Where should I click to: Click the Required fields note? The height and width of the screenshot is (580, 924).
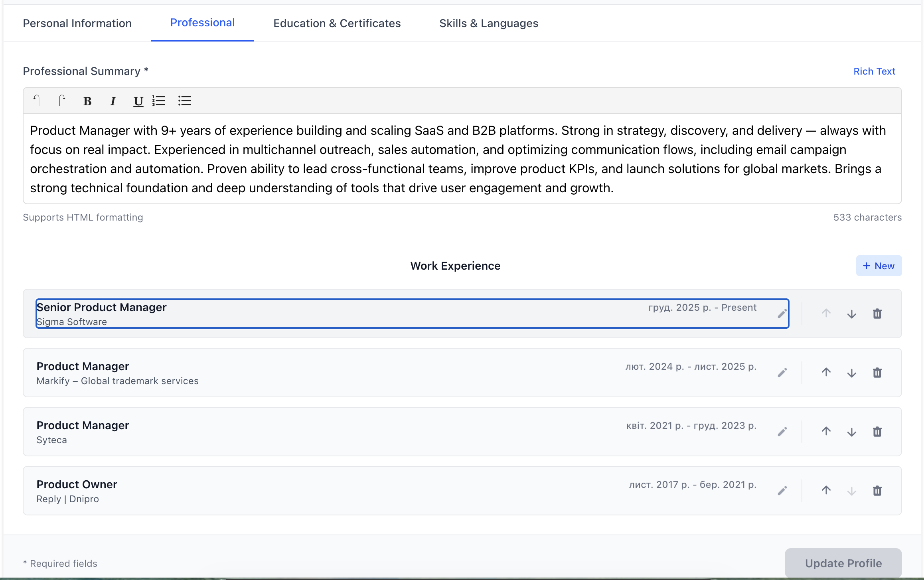[x=60, y=564]
